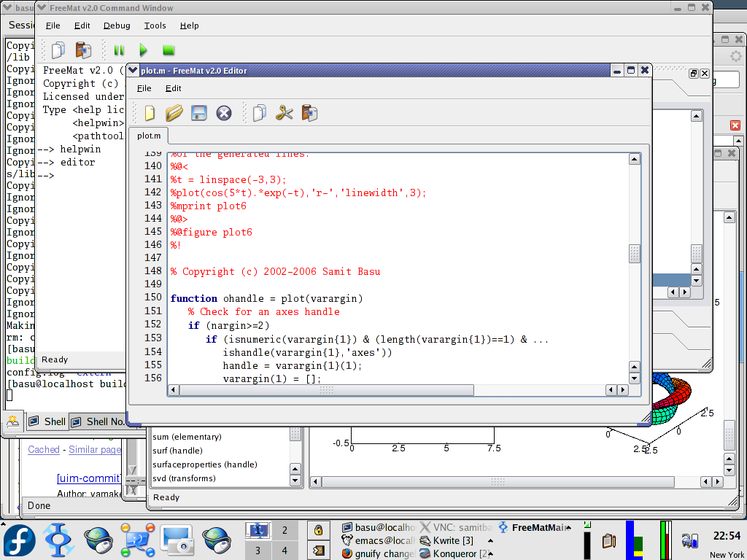Open Similar pages link in the browser
747x560 pixels.
[x=95, y=449]
